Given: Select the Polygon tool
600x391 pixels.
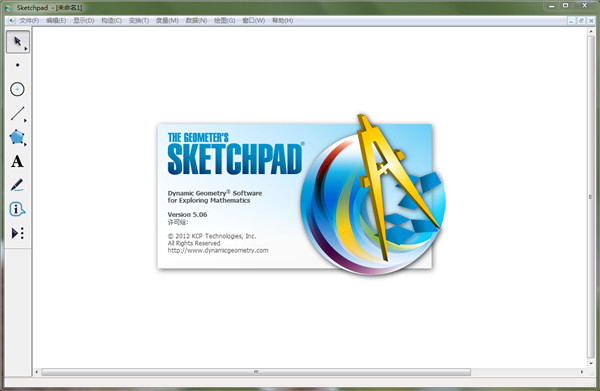Looking at the screenshot, I should pyautogui.click(x=17, y=137).
